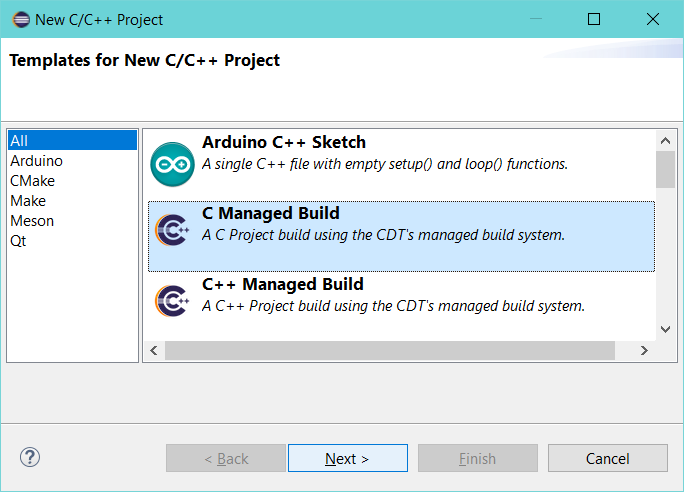Choose the Make category
Screen dimensions: 684x492
(28, 201)
